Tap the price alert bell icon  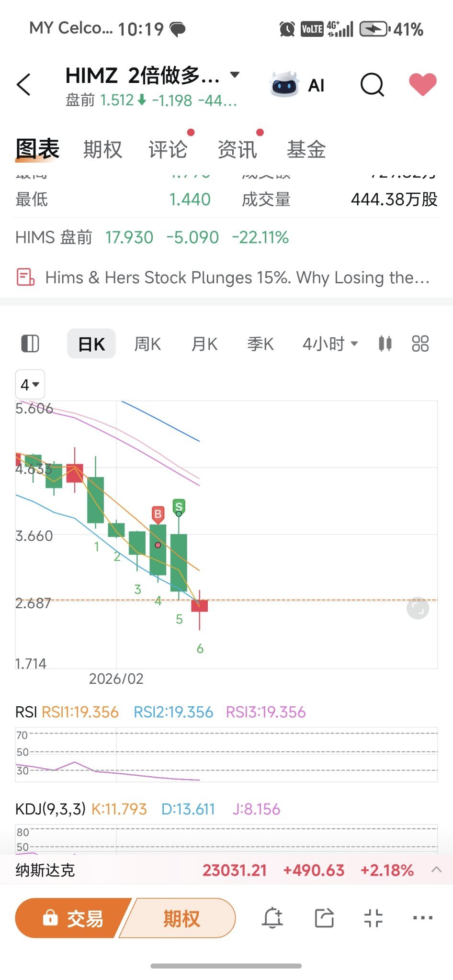[x=272, y=918]
